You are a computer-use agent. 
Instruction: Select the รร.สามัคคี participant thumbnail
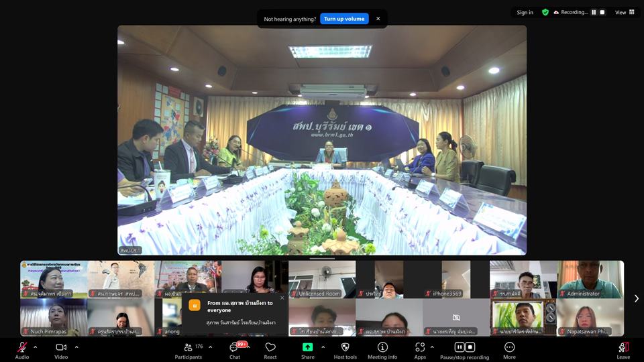(523, 280)
